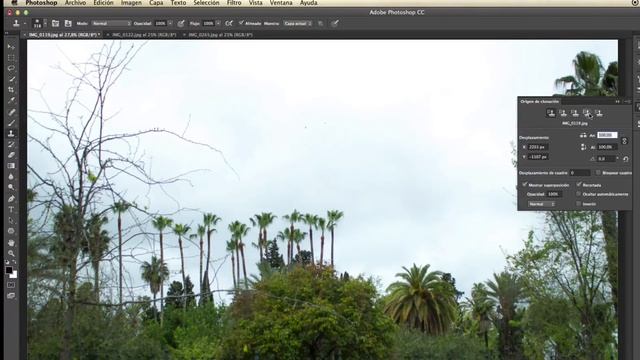640x360 pixels.
Task: Change screen mode at toolbox bottom
Action: [x=11, y=296]
